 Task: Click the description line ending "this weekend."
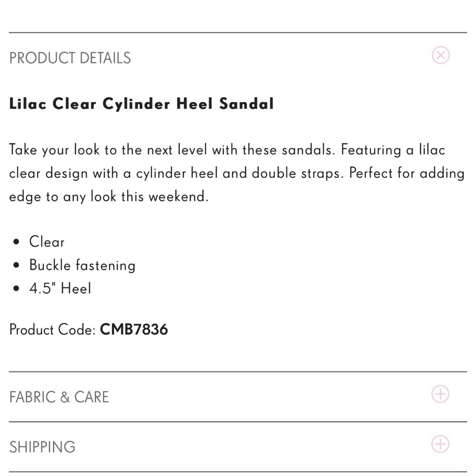pos(109,197)
